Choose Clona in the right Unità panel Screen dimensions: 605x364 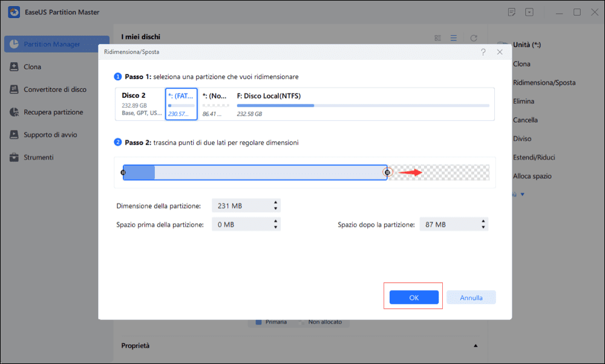click(522, 64)
